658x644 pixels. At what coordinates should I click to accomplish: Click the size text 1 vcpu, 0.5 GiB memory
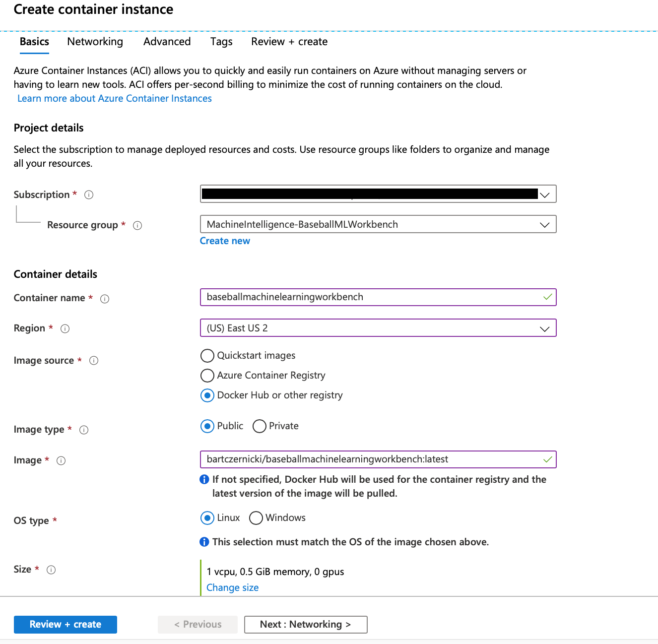tap(275, 572)
